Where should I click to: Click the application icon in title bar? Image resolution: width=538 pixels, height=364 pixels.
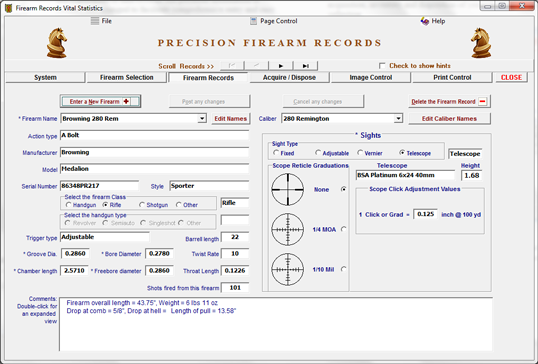pos(9,8)
